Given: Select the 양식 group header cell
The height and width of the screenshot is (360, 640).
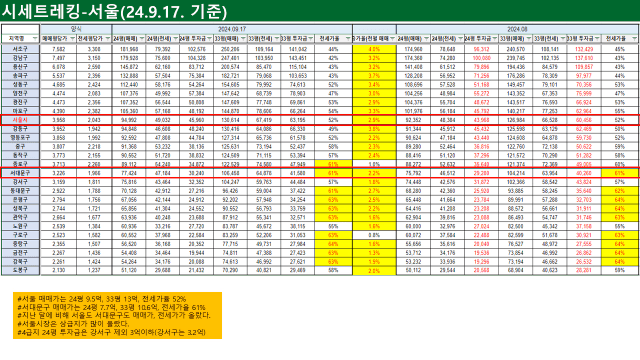Looking at the screenshot, I should [x=76, y=29].
